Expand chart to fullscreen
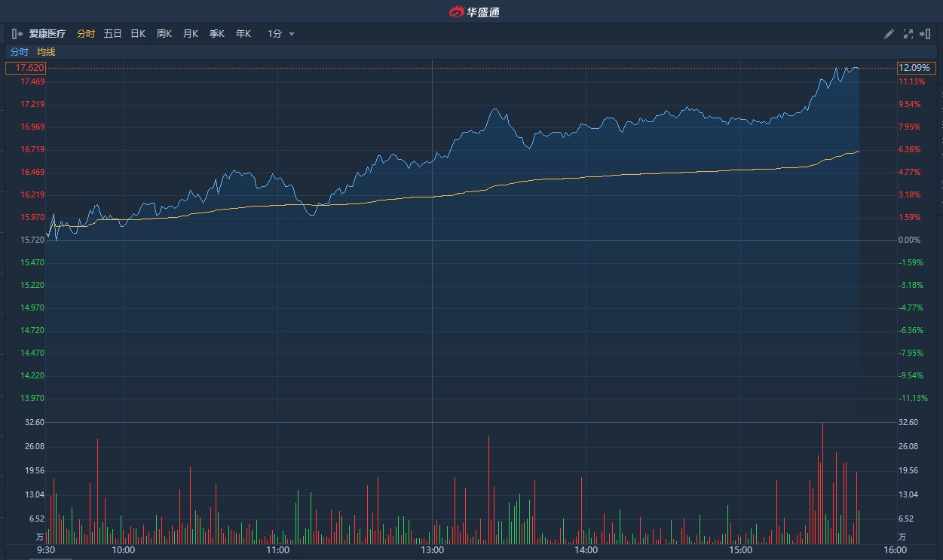This screenshot has width=943, height=560. click(x=908, y=34)
